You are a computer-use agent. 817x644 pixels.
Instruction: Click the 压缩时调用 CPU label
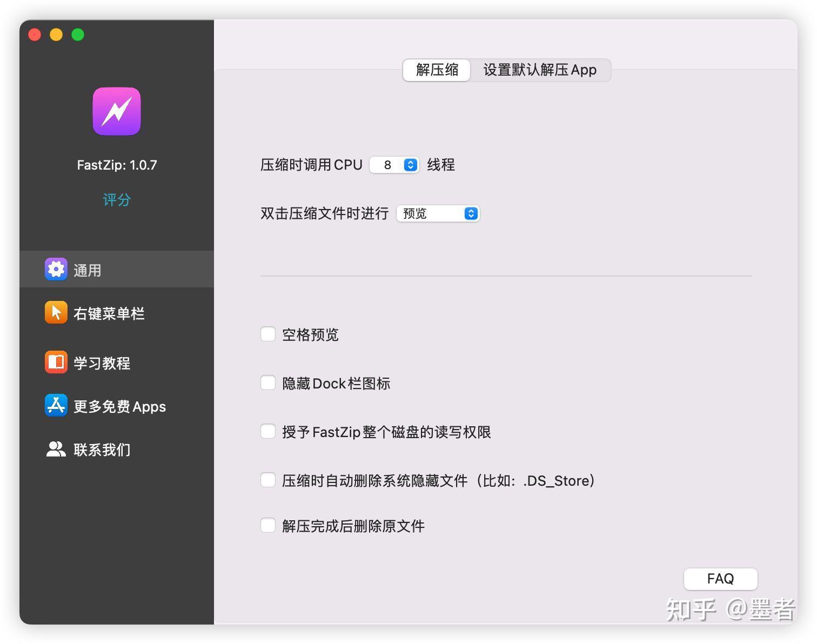(311, 165)
